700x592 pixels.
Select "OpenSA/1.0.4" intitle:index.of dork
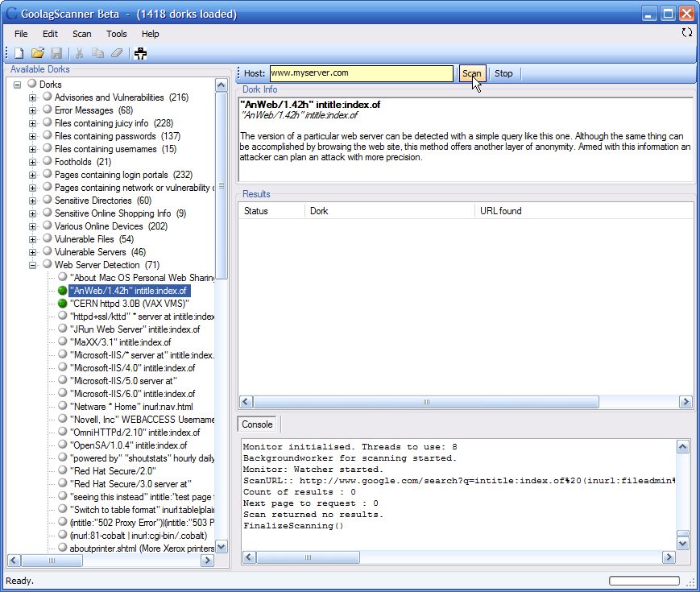click(x=129, y=445)
